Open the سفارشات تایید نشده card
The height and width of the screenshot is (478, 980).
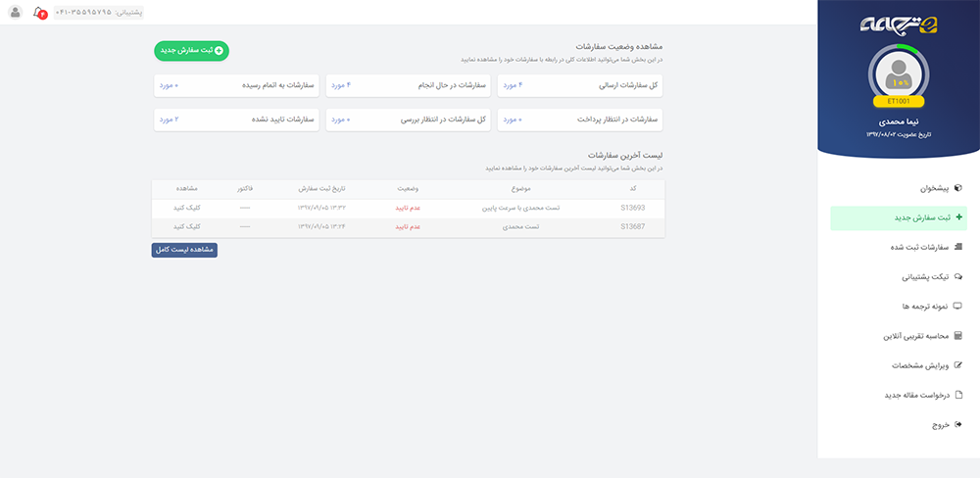click(236, 119)
